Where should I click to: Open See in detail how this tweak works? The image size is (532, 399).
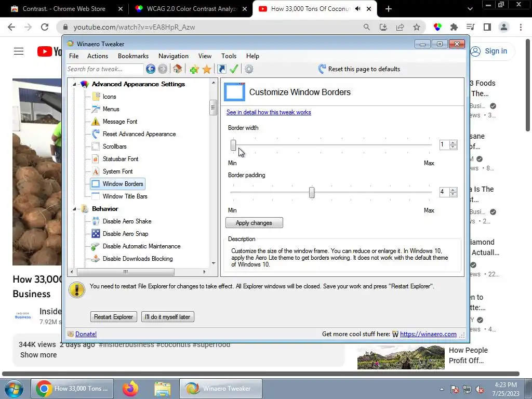pyautogui.click(x=269, y=112)
